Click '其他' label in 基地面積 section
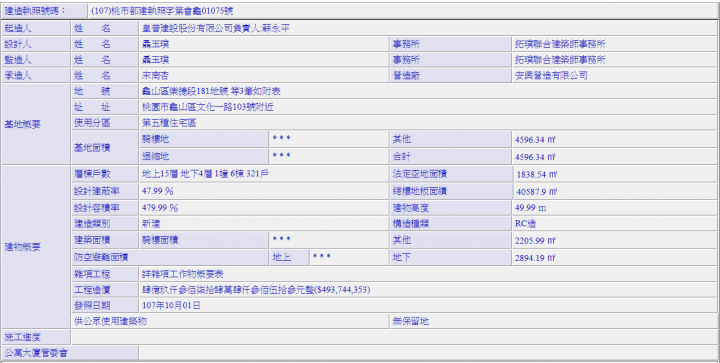 tap(401, 139)
